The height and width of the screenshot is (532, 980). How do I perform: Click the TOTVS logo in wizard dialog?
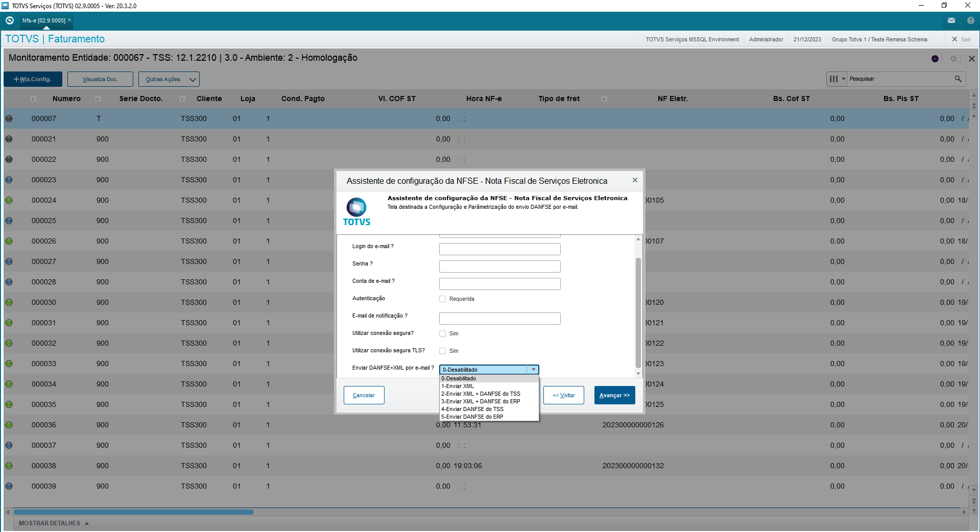click(x=356, y=212)
